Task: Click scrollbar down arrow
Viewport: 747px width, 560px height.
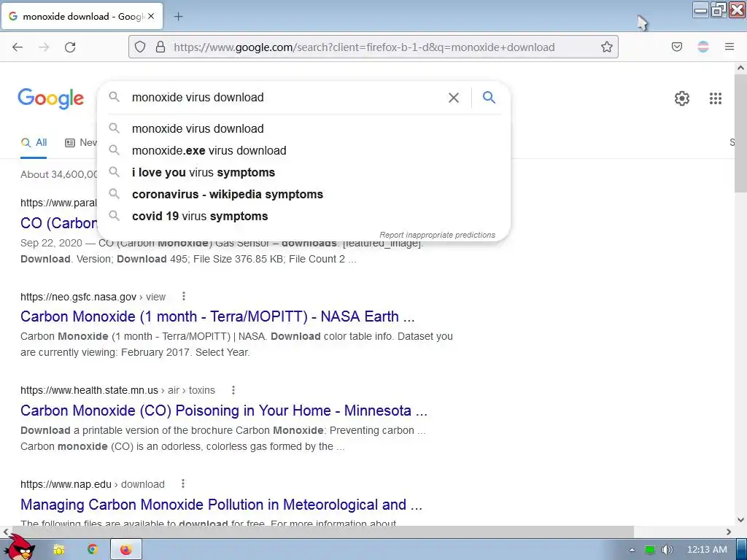Action: [740, 519]
